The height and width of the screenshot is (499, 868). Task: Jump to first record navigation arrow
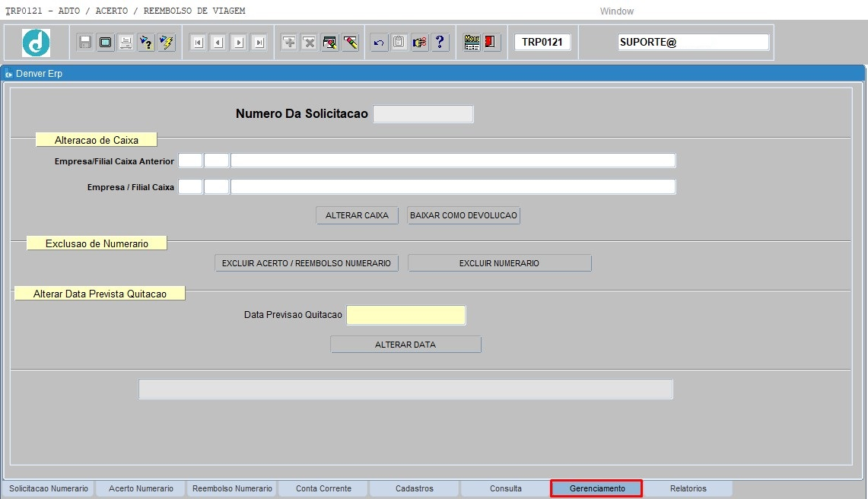(x=198, y=43)
